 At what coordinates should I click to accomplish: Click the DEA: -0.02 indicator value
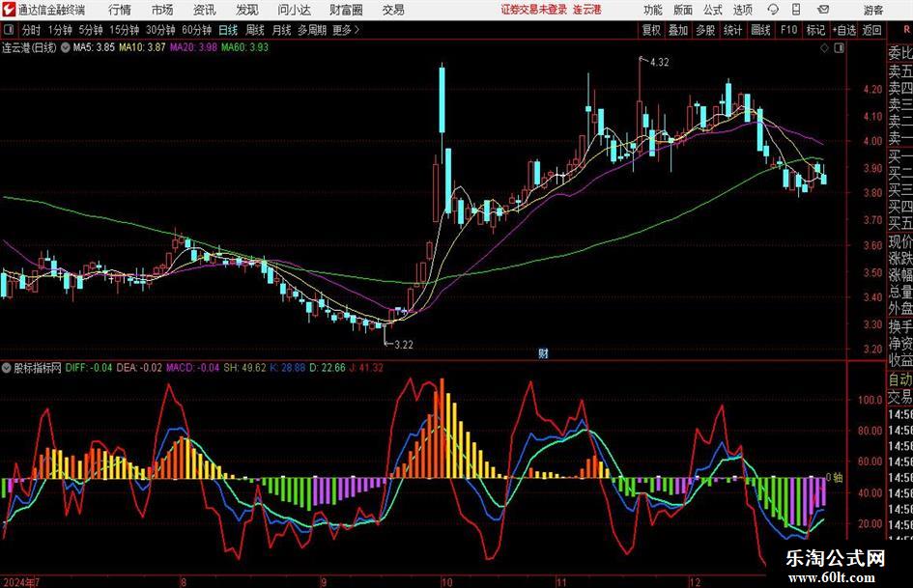139,368
